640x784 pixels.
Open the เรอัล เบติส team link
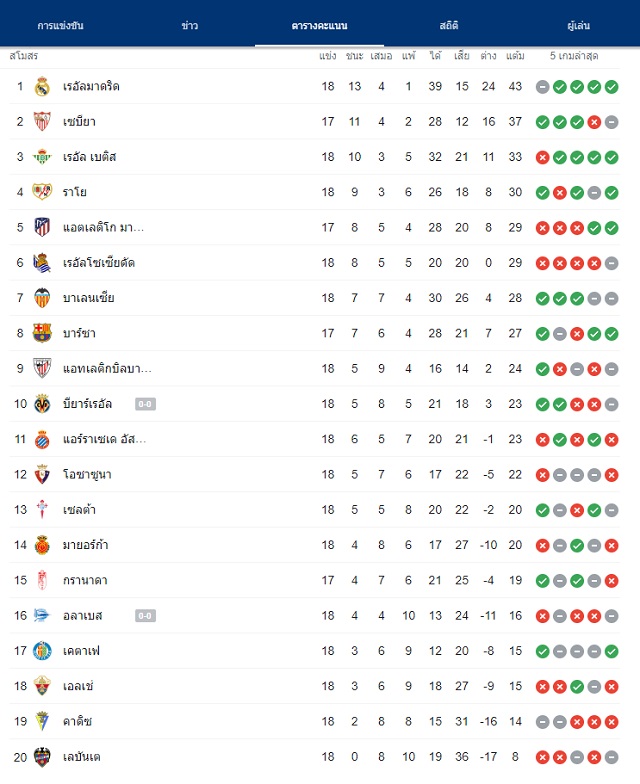pos(90,157)
